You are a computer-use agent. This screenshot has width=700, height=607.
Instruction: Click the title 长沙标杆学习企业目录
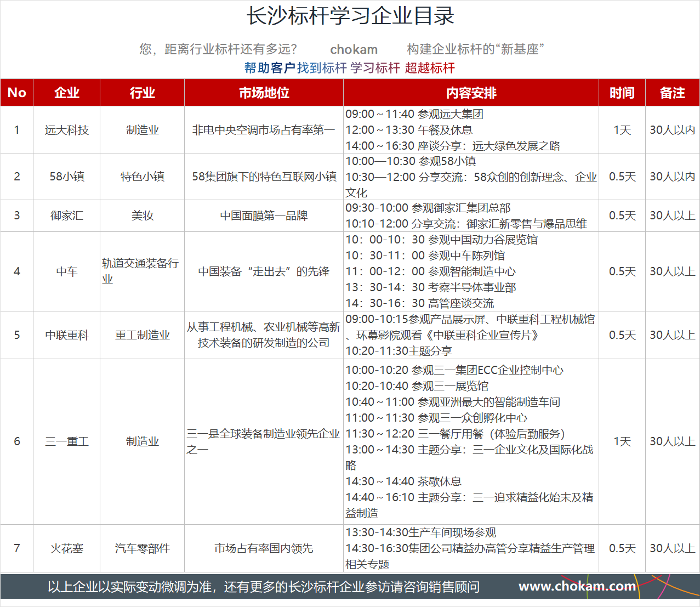[350, 16]
